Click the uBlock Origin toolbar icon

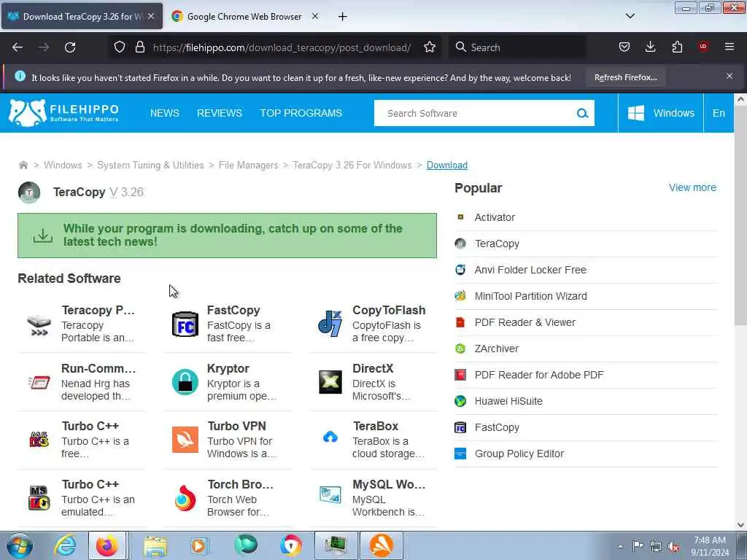(703, 47)
